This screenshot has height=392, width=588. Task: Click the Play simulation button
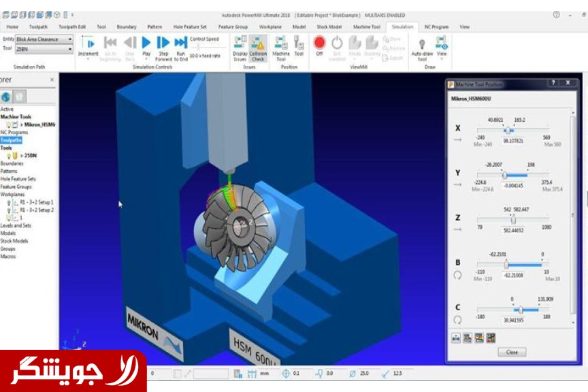tap(146, 43)
